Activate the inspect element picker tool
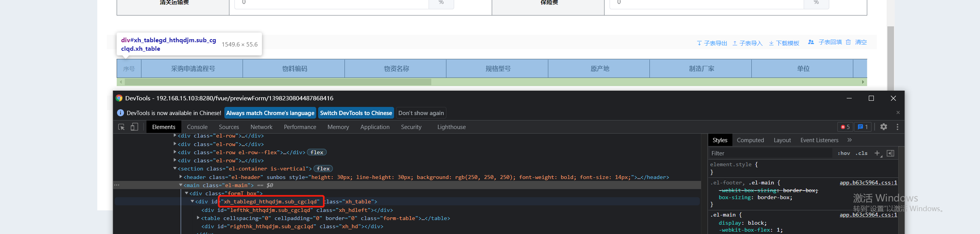This screenshot has height=234, width=980. (x=121, y=127)
